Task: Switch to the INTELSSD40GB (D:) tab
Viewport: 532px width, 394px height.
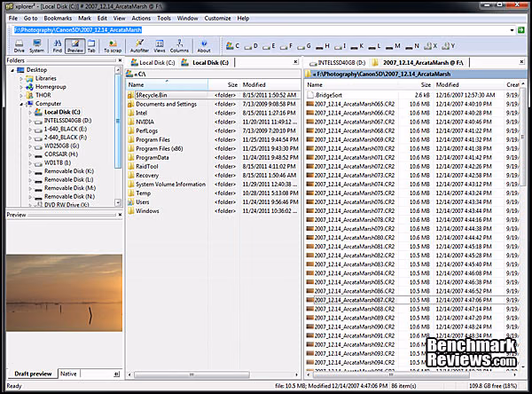Action: (x=337, y=63)
